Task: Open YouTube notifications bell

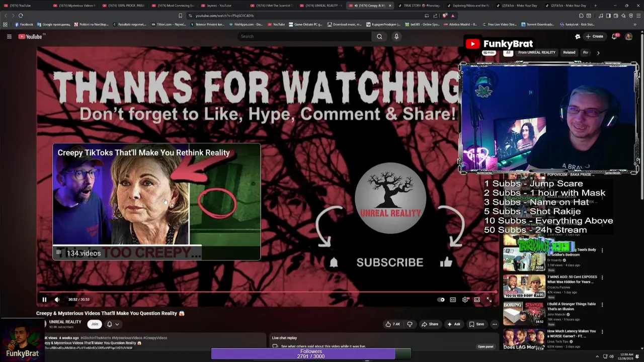Action: (x=614, y=36)
